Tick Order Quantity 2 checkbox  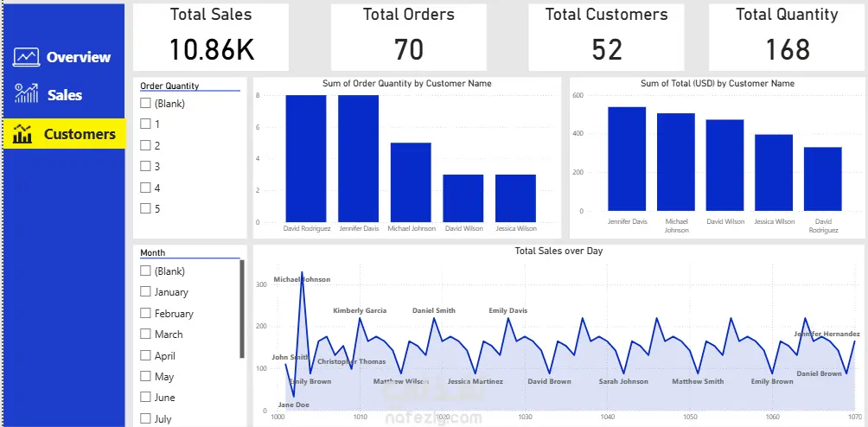click(145, 145)
